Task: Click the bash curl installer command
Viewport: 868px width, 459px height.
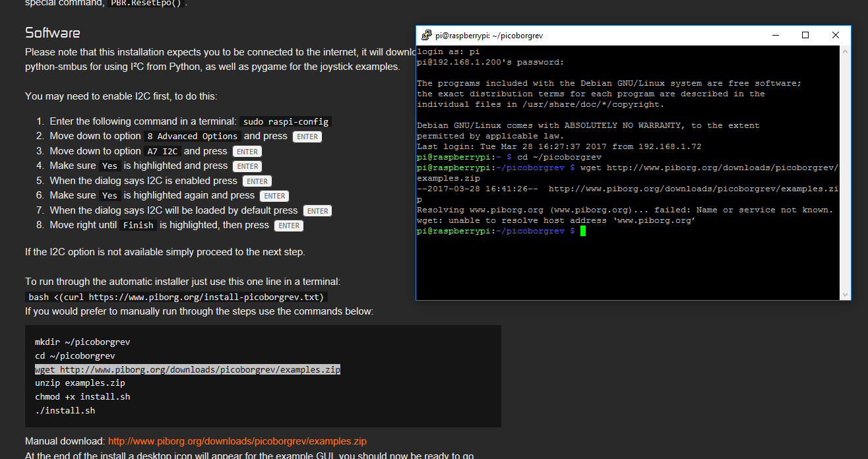Action: tap(176, 297)
